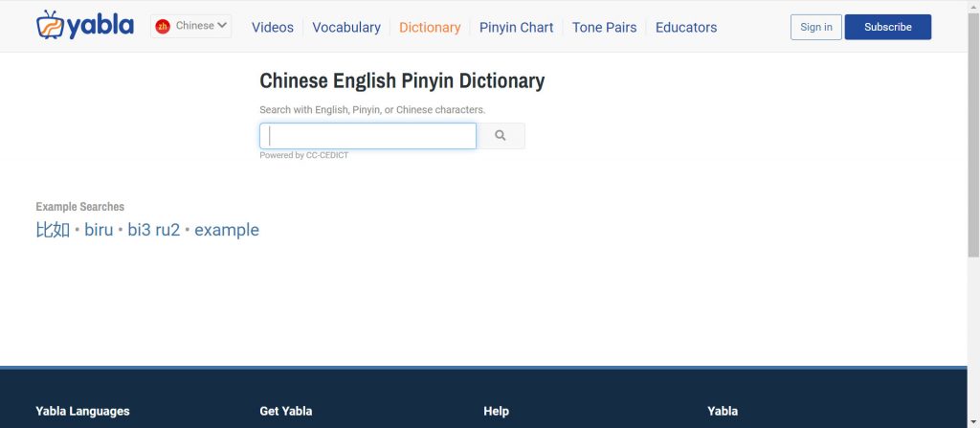The width and height of the screenshot is (980, 428).
Task: Try the 比如 example search
Action: [53, 230]
